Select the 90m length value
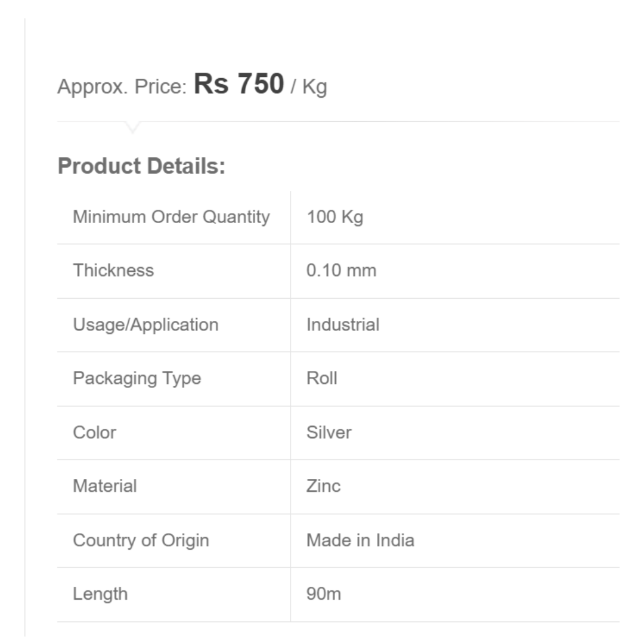 (x=324, y=594)
